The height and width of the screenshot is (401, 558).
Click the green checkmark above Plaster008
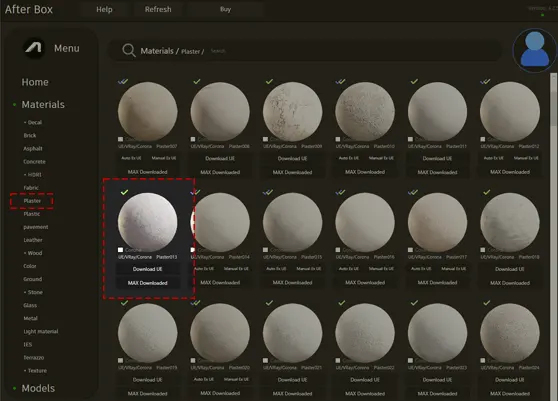click(197, 81)
